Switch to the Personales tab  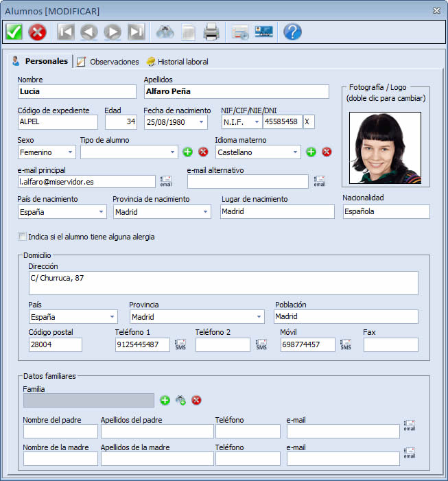pyautogui.click(x=40, y=61)
